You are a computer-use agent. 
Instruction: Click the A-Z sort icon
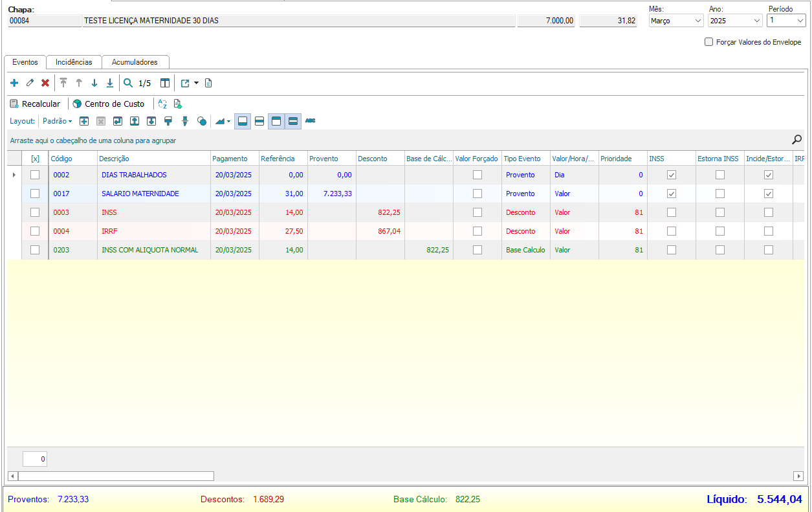pos(162,104)
